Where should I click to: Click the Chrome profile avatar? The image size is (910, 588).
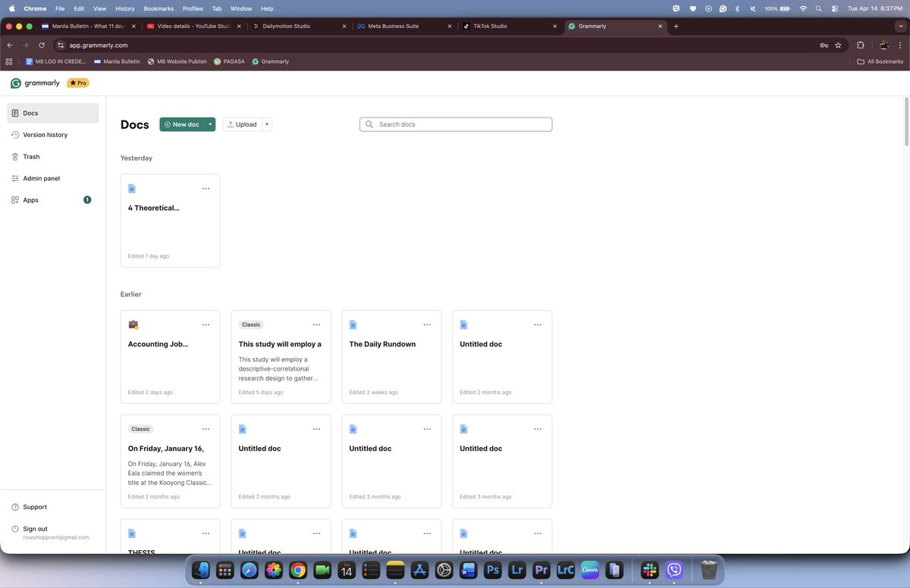[883, 45]
